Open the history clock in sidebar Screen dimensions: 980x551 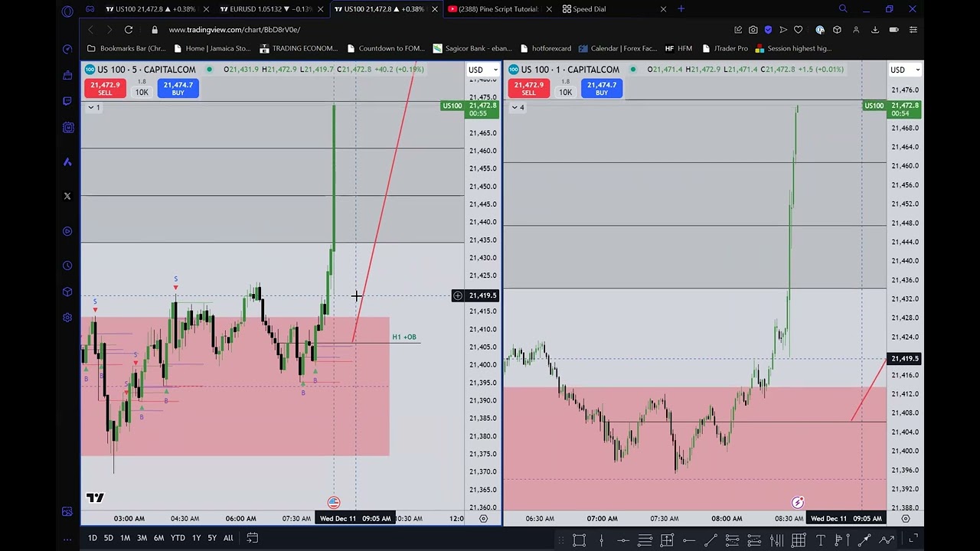coord(67,266)
